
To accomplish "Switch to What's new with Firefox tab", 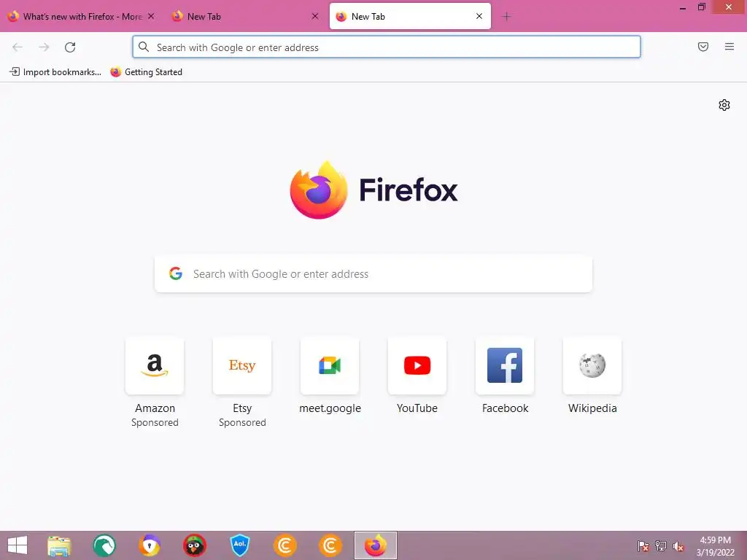I will [x=81, y=17].
